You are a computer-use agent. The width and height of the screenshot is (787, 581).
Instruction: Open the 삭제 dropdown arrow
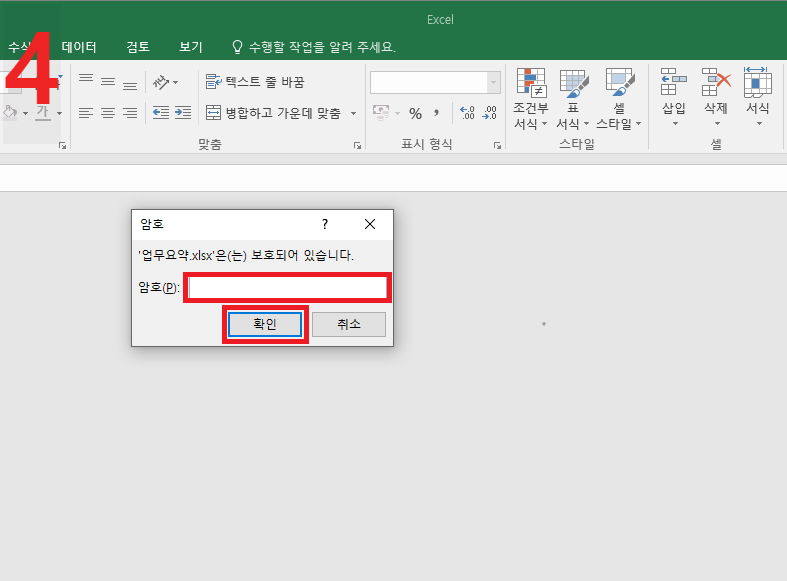pyautogui.click(x=717, y=123)
